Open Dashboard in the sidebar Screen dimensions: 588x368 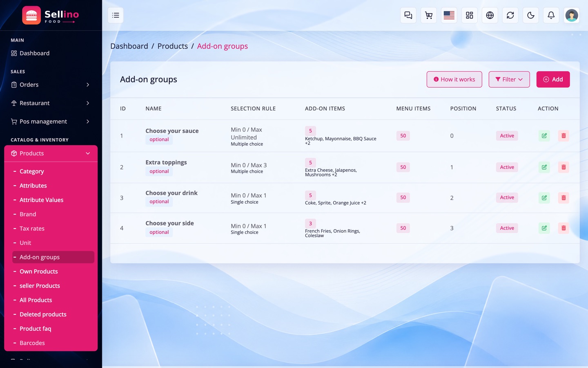point(51,53)
